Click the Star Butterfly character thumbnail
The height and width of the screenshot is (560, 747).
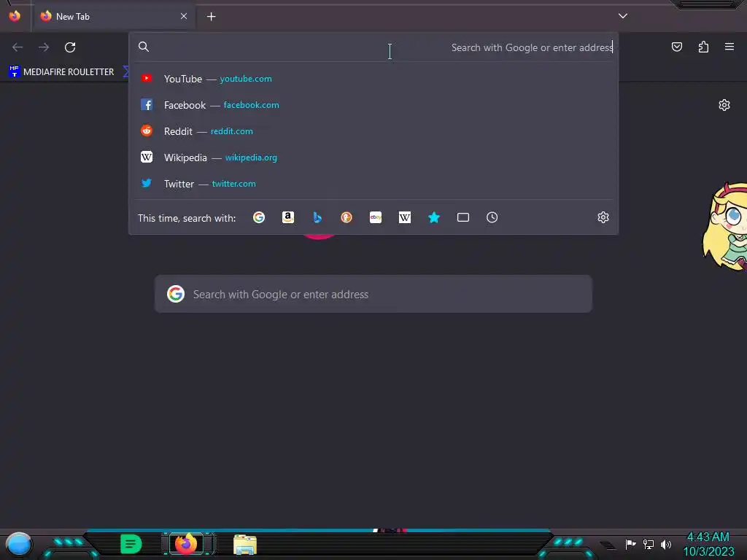coord(724,227)
